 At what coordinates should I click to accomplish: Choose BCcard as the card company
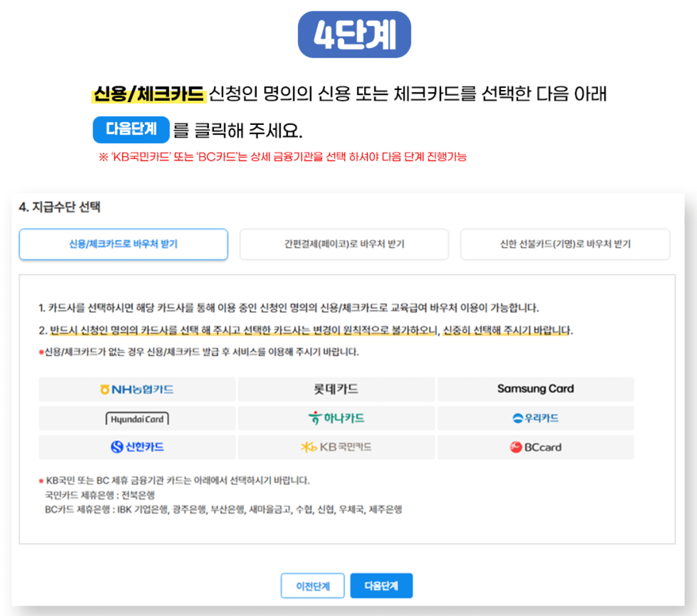tap(535, 447)
